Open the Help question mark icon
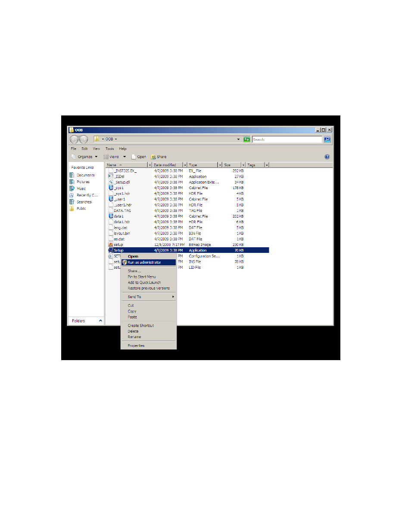411x532 pixels. pos(327,157)
